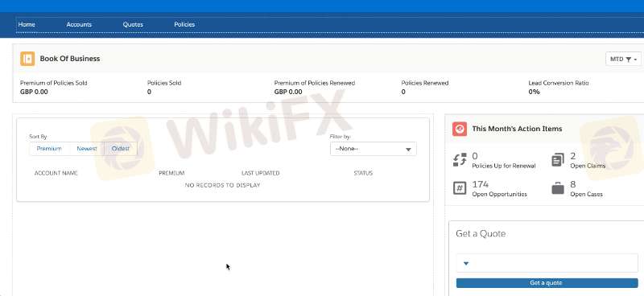Click the ACCOUNT NAME column header
This screenshot has height=296, width=644.
56,173
